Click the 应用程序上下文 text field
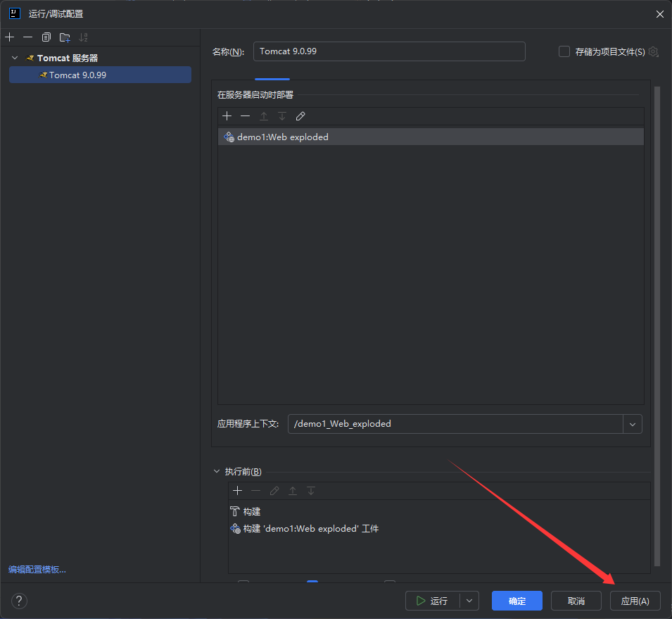Image resolution: width=672 pixels, height=619 pixels. (x=455, y=424)
